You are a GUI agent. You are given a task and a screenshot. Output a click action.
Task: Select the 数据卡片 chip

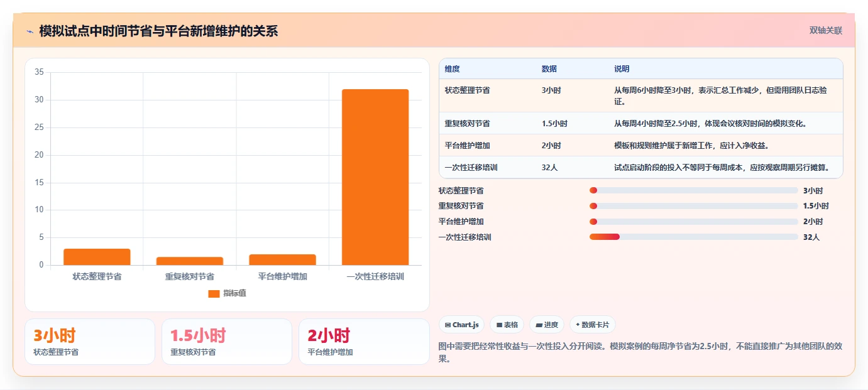tap(593, 325)
